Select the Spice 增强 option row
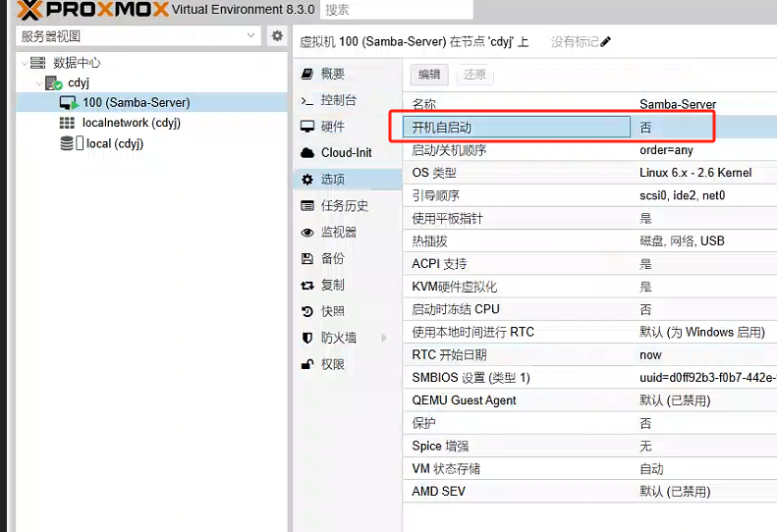Image resolution: width=777 pixels, height=532 pixels. point(589,446)
